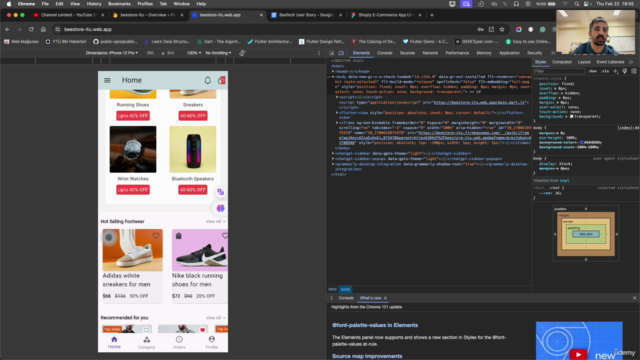
Task: Click View All next to Hot Selling Footwear
Action: [x=215, y=222]
